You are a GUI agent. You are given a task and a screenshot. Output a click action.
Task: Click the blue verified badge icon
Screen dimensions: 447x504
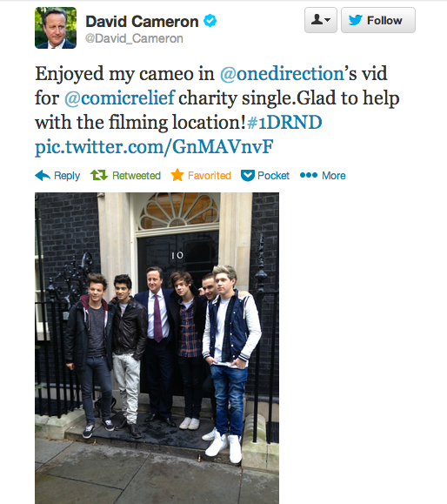[210, 21]
